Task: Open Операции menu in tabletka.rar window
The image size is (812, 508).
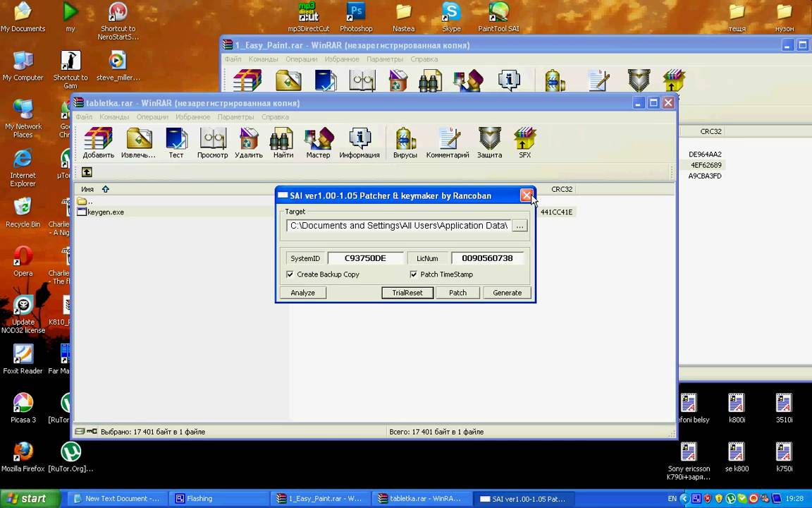Action: tap(152, 117)
